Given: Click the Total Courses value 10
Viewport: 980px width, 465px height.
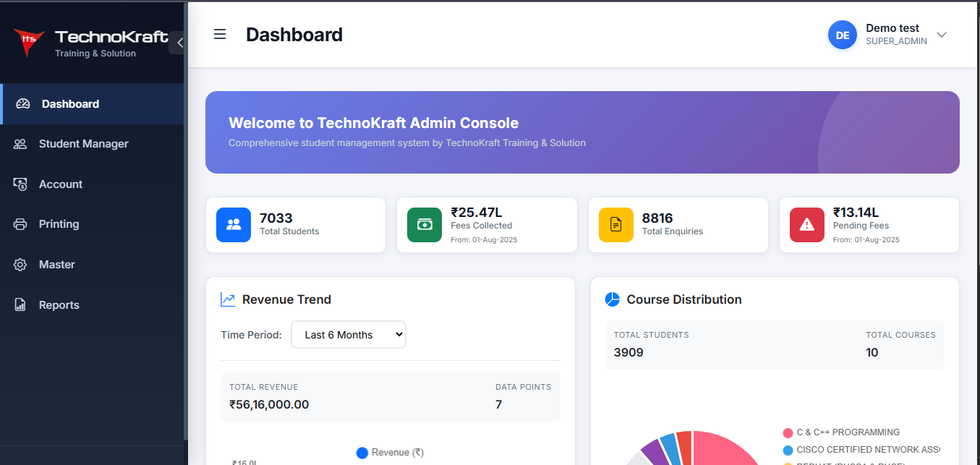Looking at the screenshot, I should click(872, 353).
